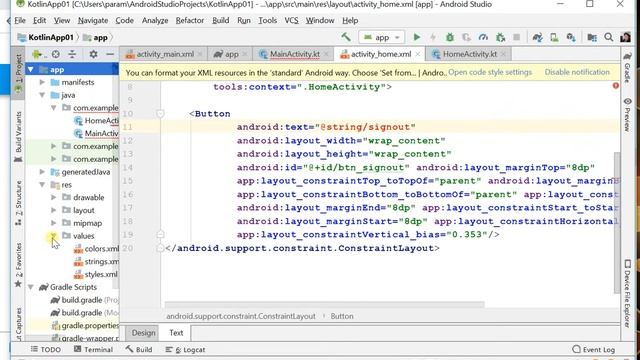640x360 pixels.
Task: Open the SDK Manager icon
Action: tap(571, 37)
